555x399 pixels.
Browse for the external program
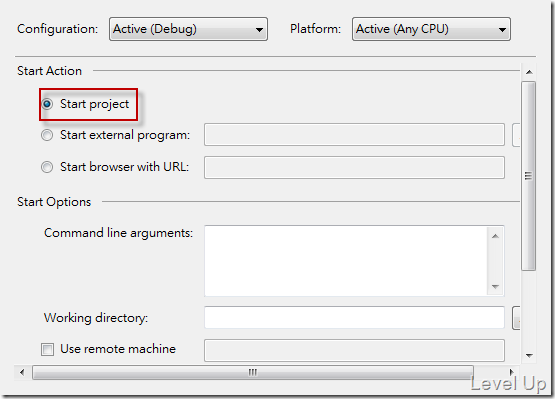click(516, 135)
